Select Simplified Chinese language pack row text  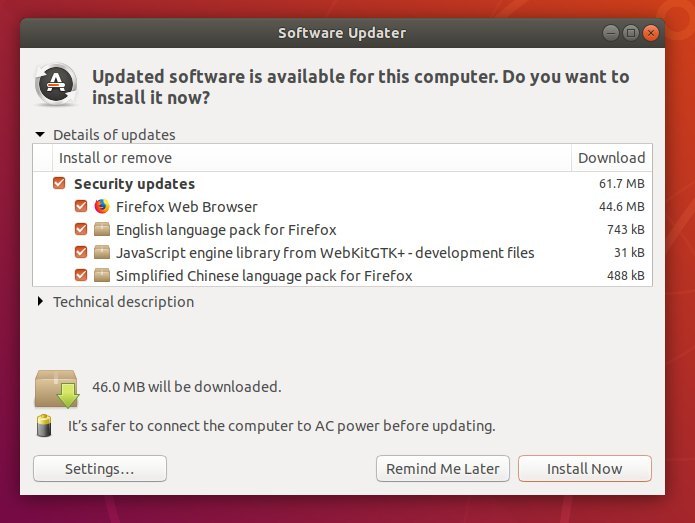tap(264, 276)
